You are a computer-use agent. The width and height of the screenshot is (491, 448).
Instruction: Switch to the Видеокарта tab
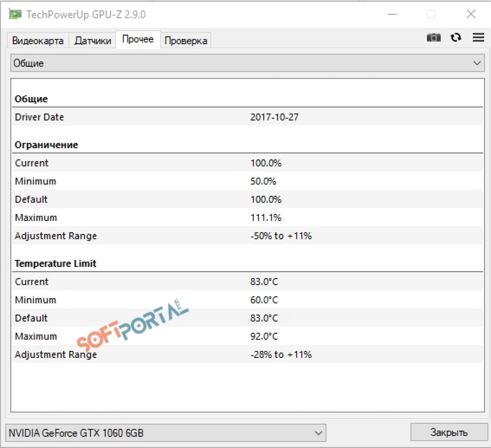pos(38,41)
